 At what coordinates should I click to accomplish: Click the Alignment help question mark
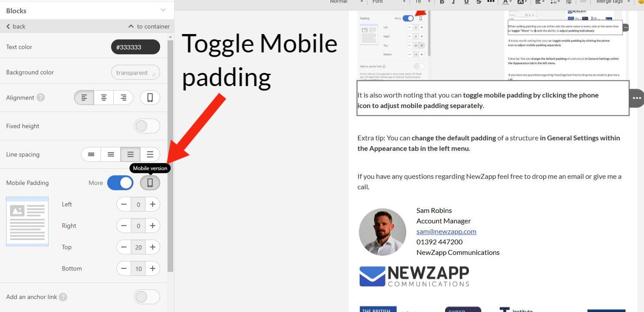tap(41, 97)
